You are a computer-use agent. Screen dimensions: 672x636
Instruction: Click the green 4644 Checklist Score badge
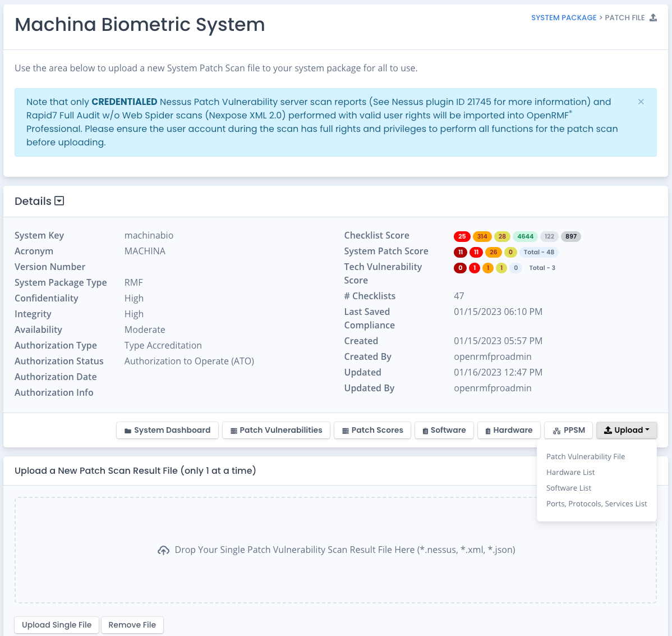pyautogui.click(x=525, y=236)
